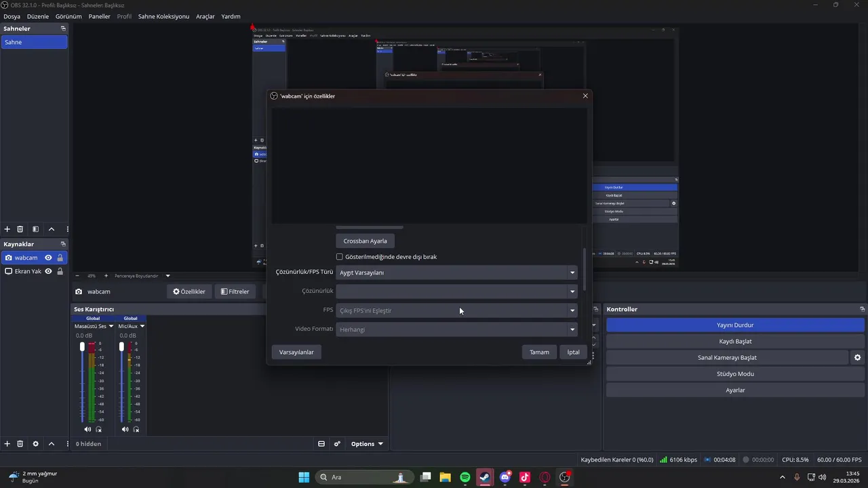The image size is (868, 488).
Task: Add a new scene with the plus icon
Action: click(x=7, y=229)
